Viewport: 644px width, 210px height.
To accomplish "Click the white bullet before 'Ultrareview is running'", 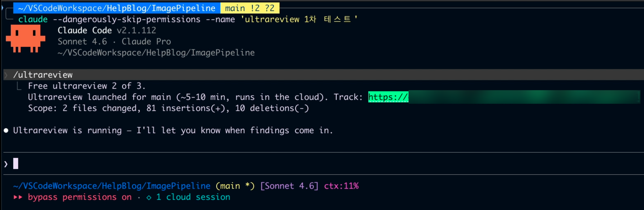I will point(6,130).
